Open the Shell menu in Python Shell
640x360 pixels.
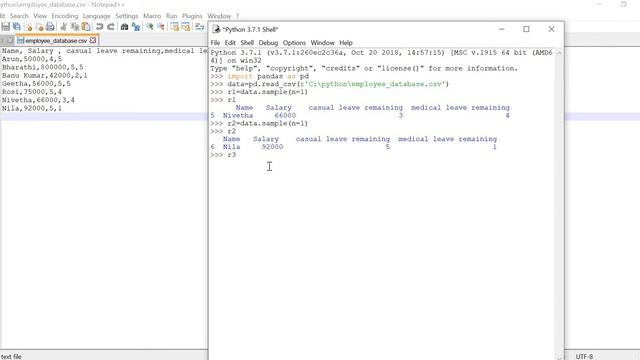pyautogui.click(x=247, y=43)
